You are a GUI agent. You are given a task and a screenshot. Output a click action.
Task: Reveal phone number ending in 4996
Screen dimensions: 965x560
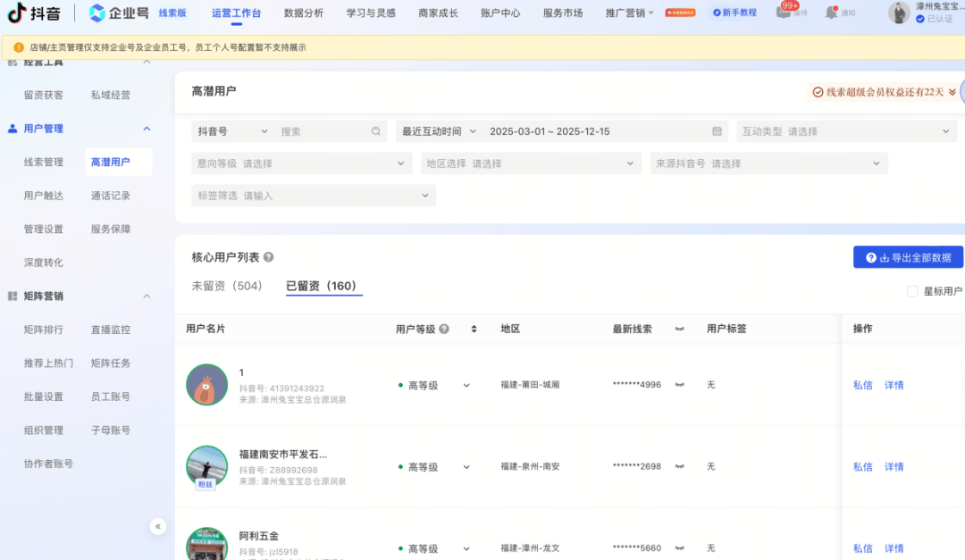[x=679, y=385]
